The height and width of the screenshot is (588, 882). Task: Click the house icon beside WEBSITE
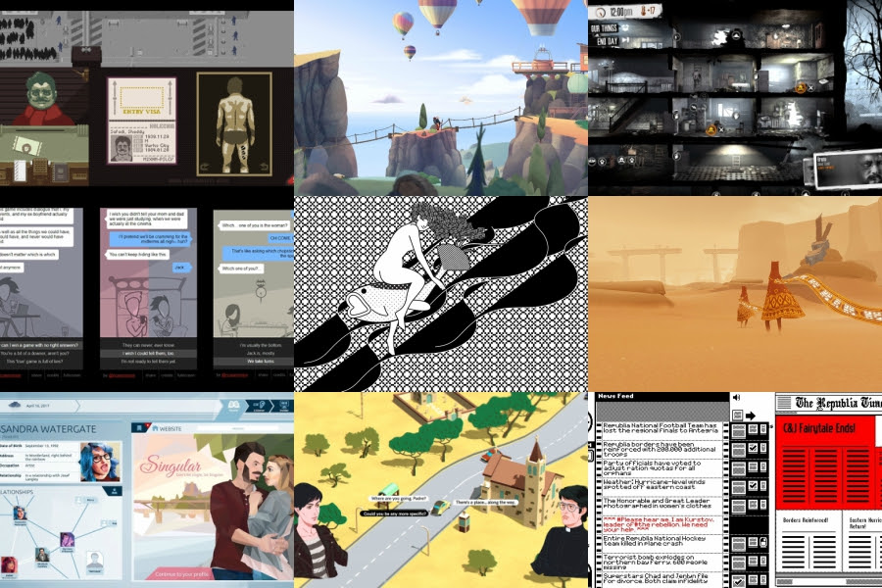[153, 426]
